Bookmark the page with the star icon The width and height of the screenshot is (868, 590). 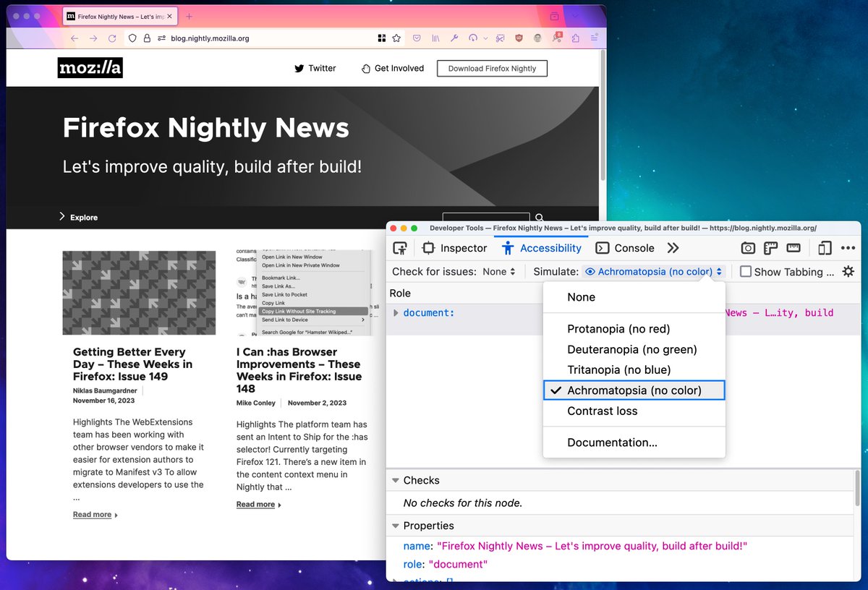(395, 38)
